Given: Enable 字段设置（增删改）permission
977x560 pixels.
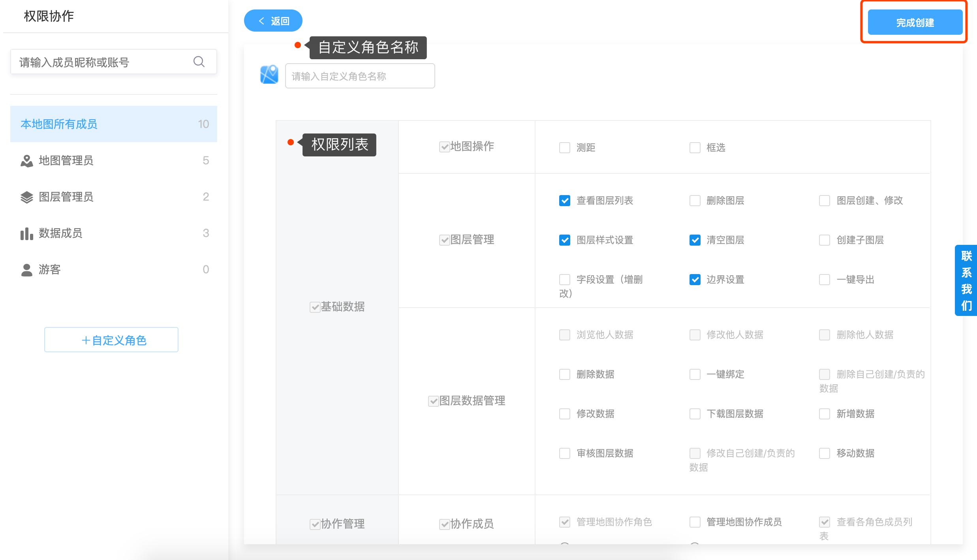Looking at the screenshot, I should pyautogui.click(x=565, y=280).
